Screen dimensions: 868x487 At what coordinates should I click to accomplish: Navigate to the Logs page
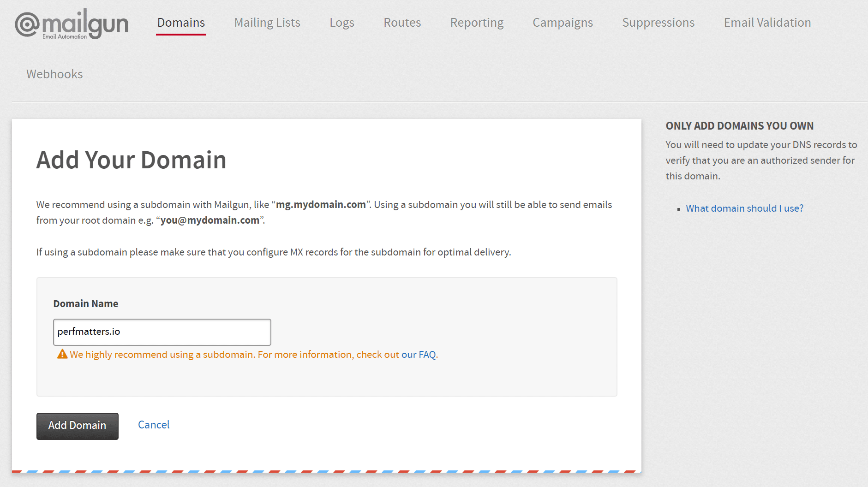tap(341, 22)
